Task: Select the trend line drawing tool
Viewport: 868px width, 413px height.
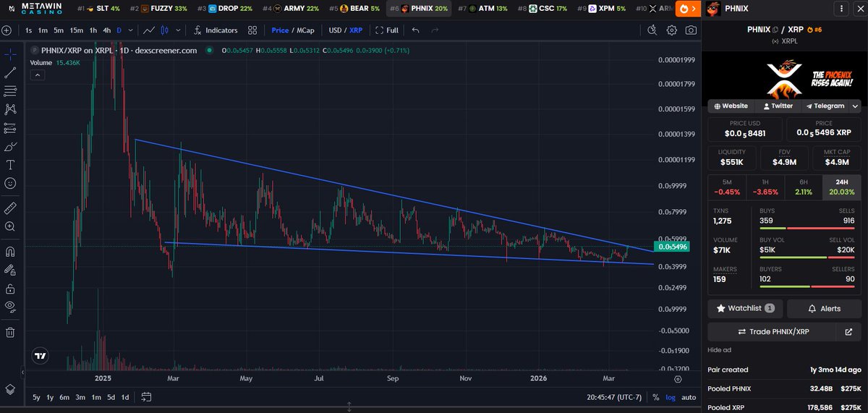Action: (10, 73)
